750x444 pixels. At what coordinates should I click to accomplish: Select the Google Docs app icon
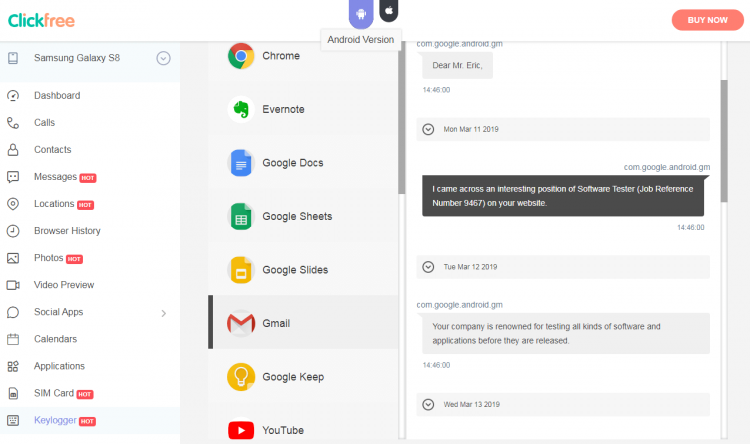[x=241, y=163]
